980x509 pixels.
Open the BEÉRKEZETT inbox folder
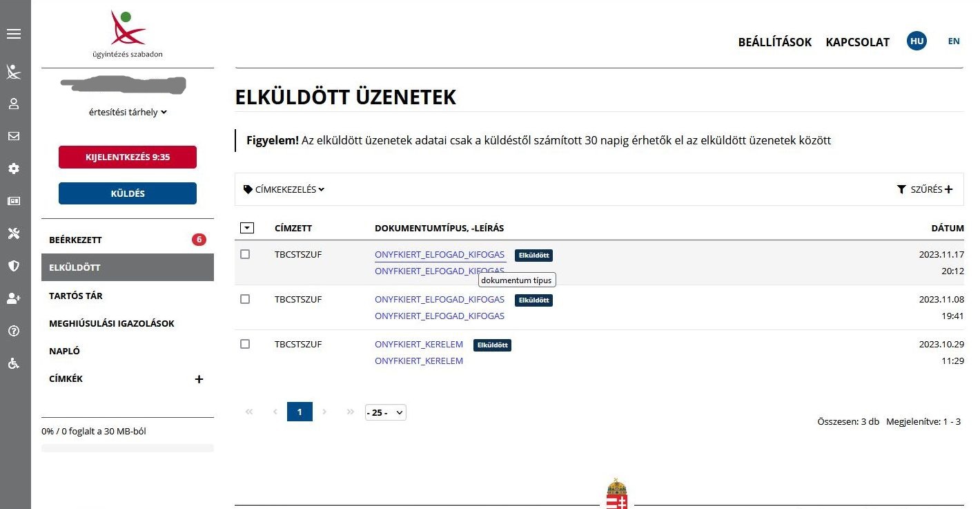pyautogui.click(x=76, y=240)
